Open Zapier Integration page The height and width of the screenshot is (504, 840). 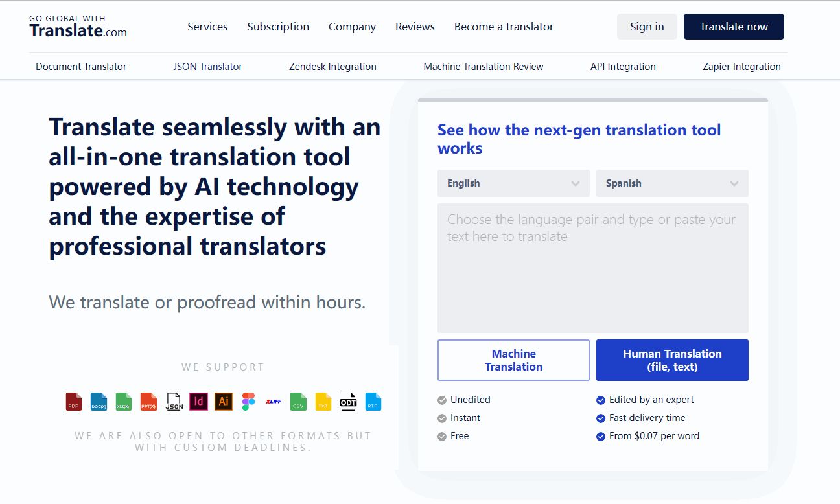(x=741, y=67)
